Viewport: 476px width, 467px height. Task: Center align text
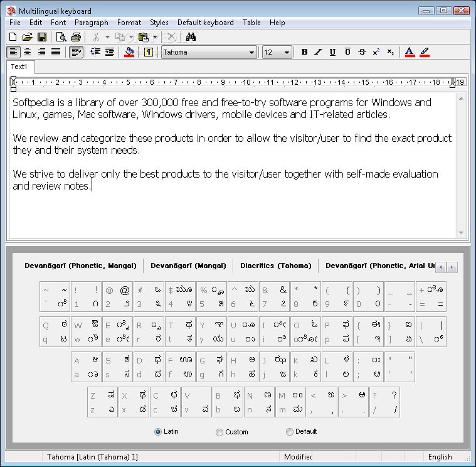(28, 52)
